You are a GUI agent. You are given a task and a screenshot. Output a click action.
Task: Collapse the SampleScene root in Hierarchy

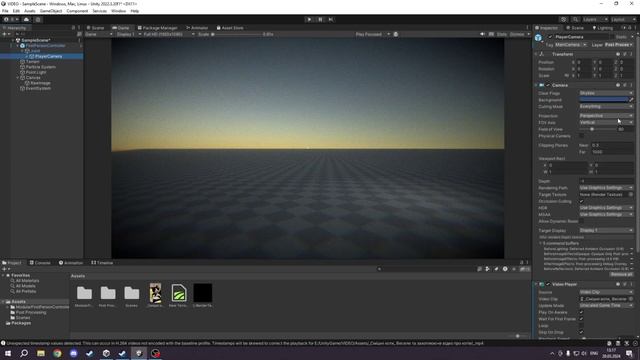13,40
